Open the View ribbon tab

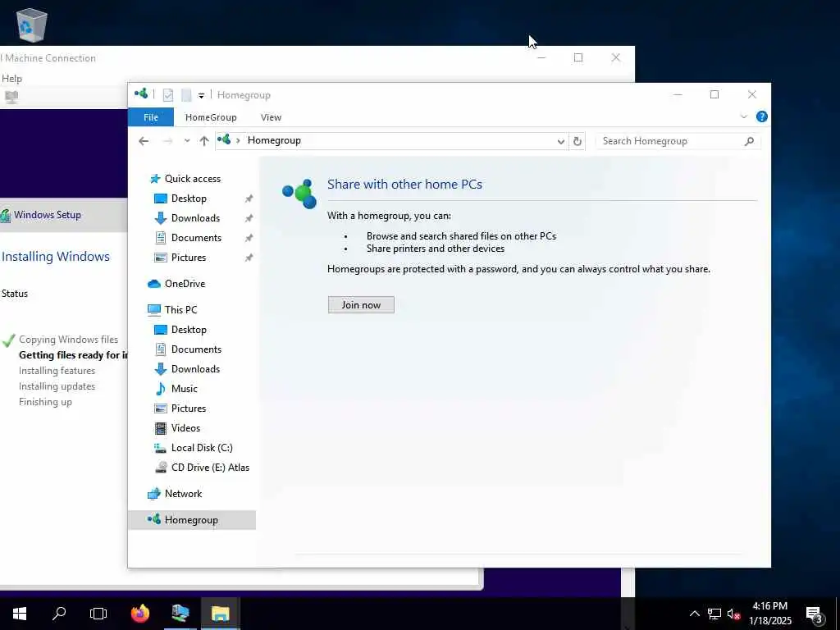coord(271,117)
